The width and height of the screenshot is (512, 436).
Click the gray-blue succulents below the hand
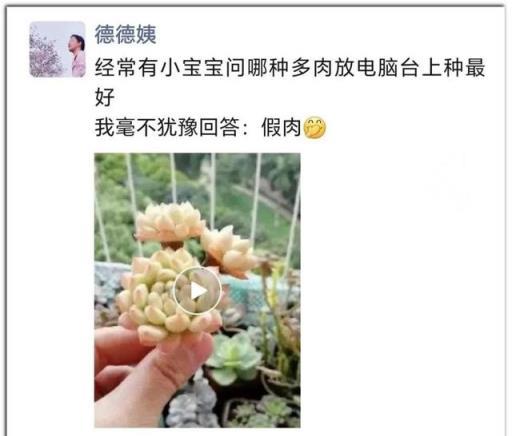pyautogui.click(x=193, y=405)
